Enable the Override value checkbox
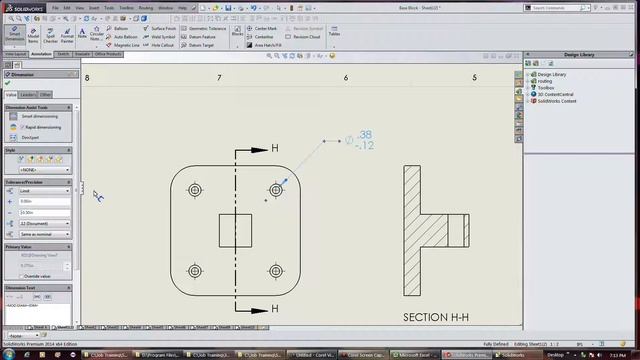Image resolution: width=640 pixels, height=360 pixels. (x=22, y=276)
